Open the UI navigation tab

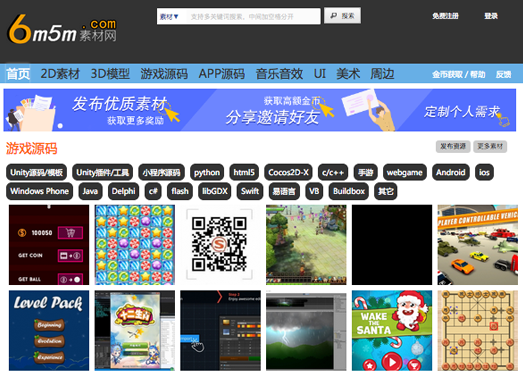[320, 74]
